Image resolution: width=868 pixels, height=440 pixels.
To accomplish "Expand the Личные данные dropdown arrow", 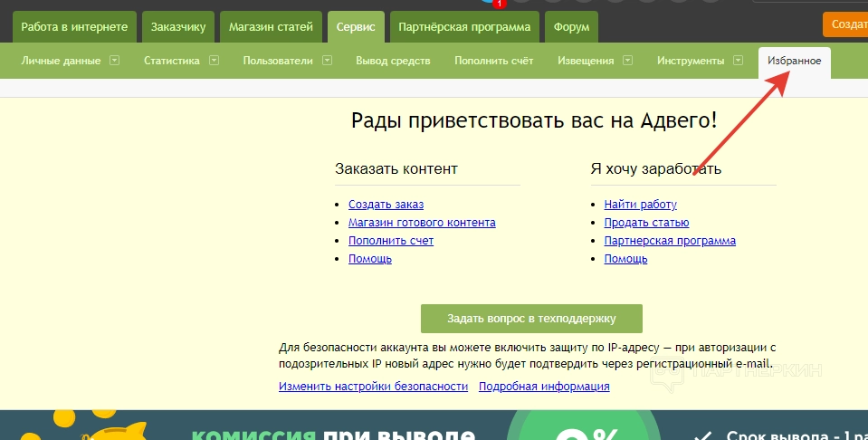I will click(115, 61).
